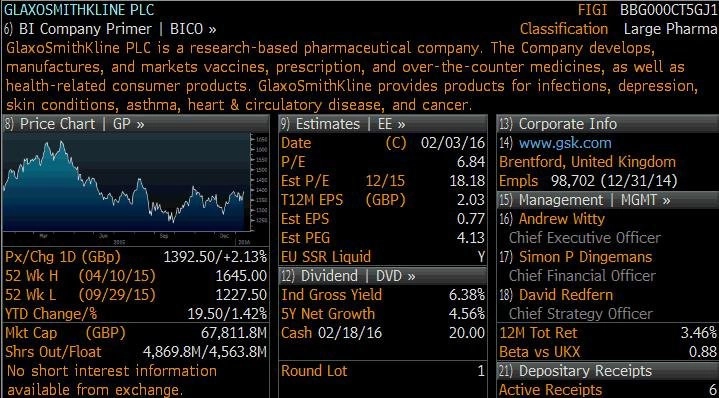This screenshot has height=398, width=719.
Task: Open Management MGMT section header
Action: point(608,200)
